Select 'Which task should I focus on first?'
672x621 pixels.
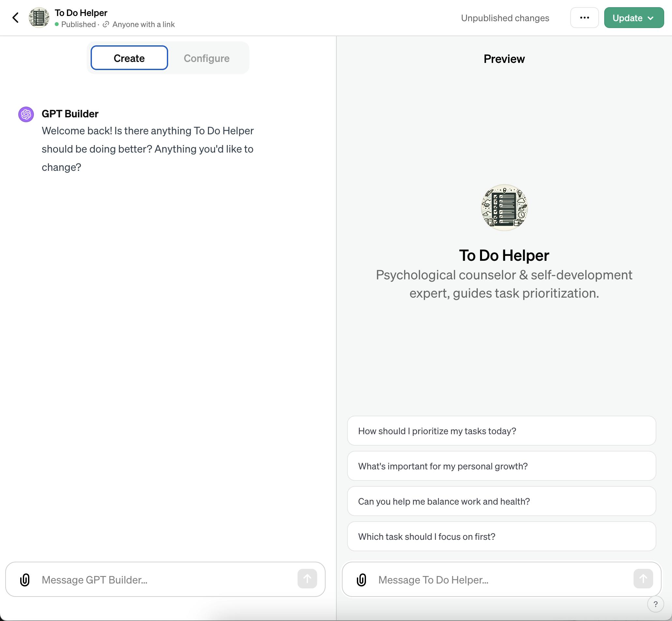click(501, 537)
